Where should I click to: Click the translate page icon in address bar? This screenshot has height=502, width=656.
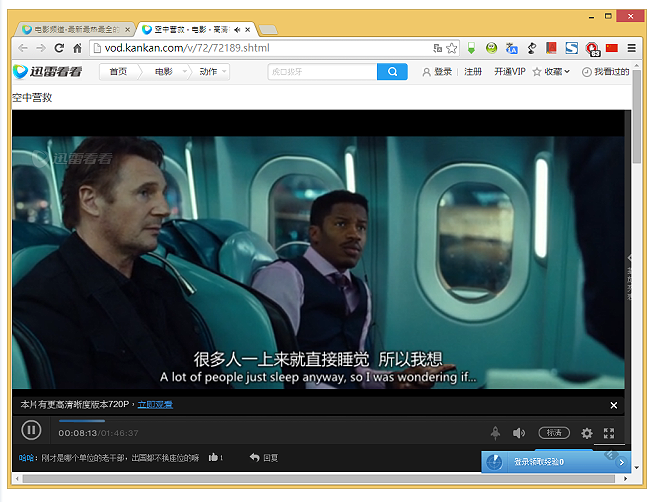tap(438, 49)
